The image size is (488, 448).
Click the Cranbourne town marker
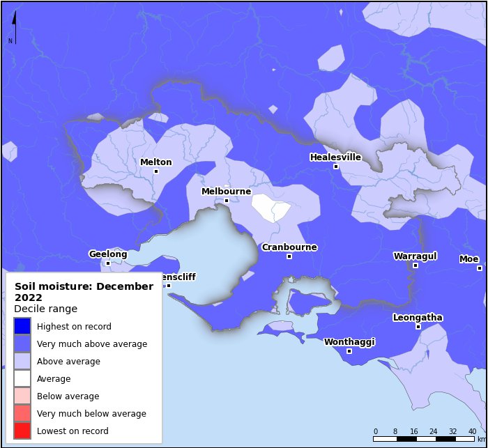click(x=289, y=256)
